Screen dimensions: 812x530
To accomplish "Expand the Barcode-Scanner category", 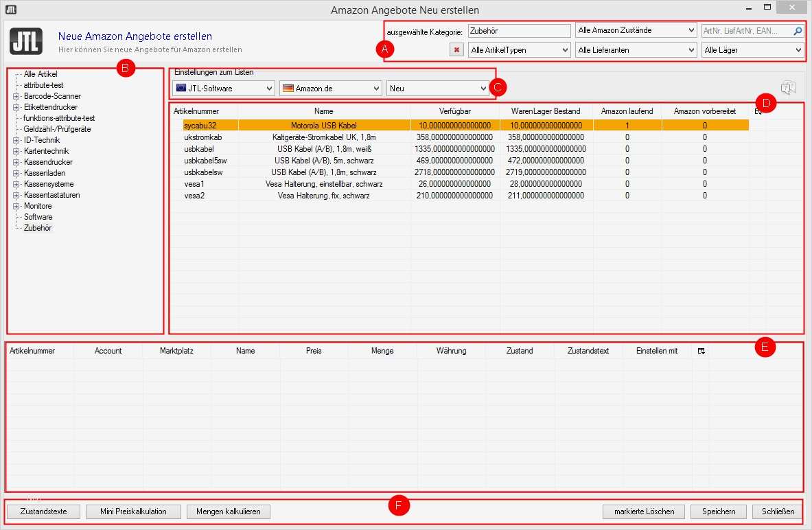I will [x=16, y=96].
